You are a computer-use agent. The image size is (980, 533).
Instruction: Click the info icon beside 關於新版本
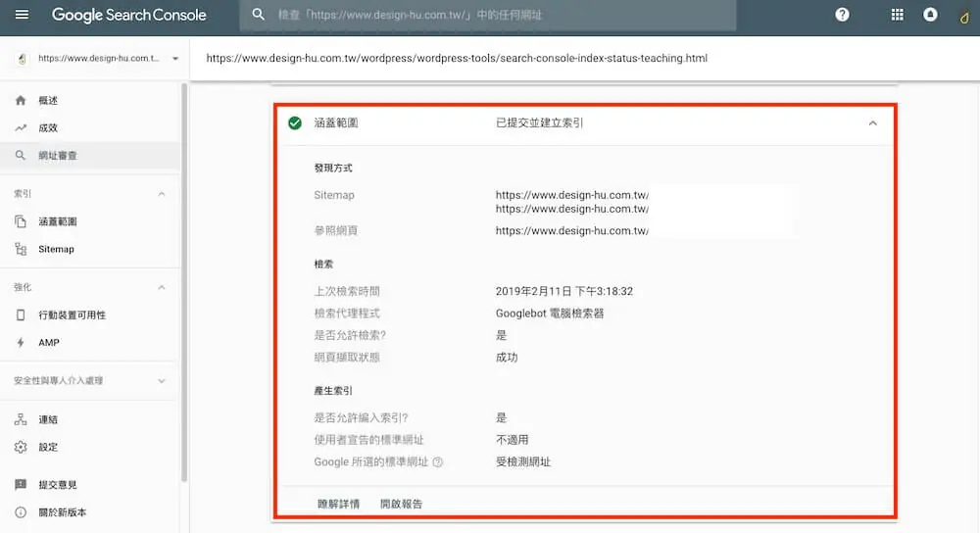tap(21, 512)
